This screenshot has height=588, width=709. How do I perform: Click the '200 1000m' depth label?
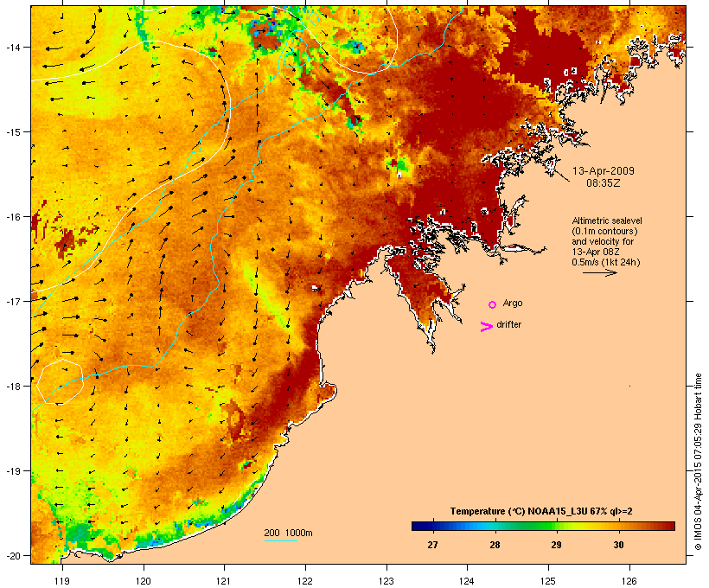tap(288, 533)
